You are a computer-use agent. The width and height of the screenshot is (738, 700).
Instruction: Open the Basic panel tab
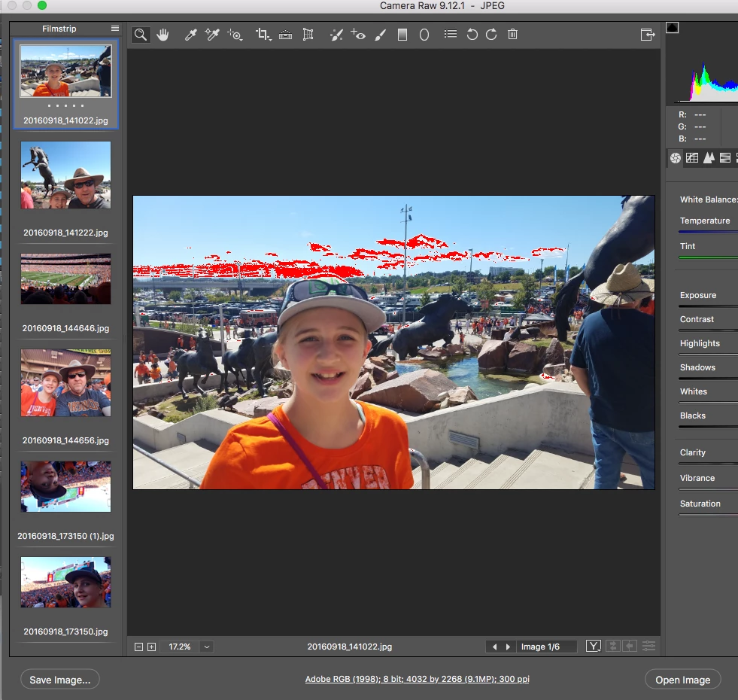(676, 158)
